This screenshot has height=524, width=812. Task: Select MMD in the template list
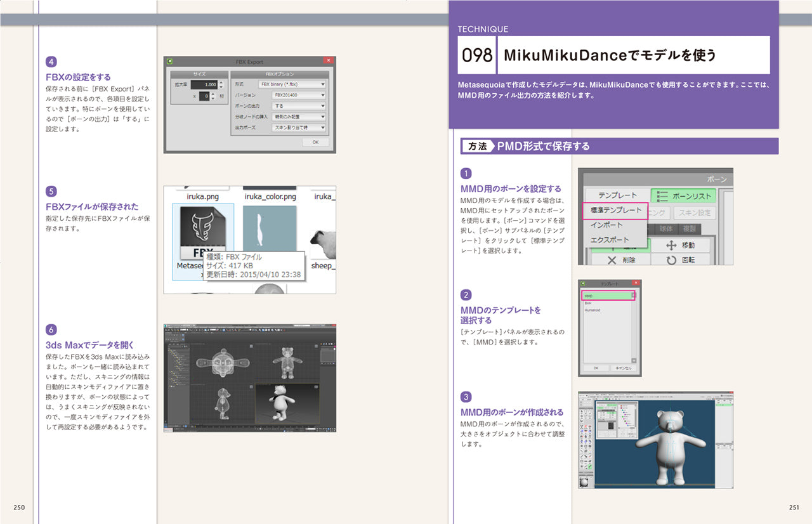tap(606, 296)
